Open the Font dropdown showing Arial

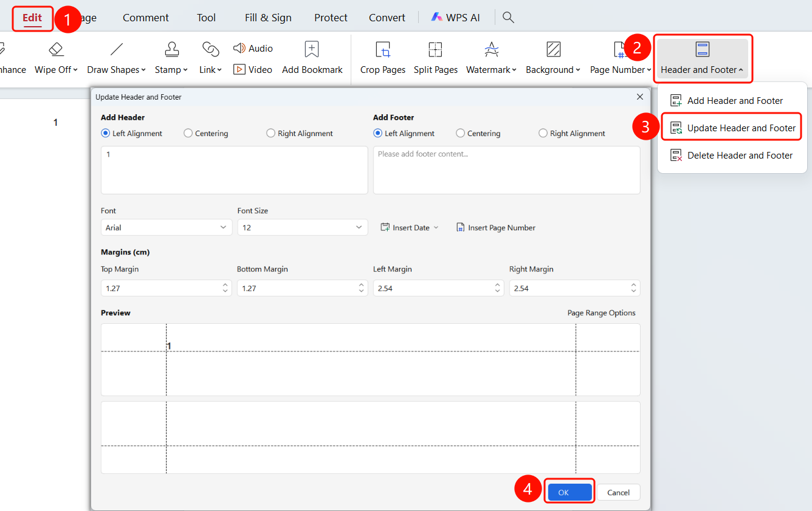point(167,227)
